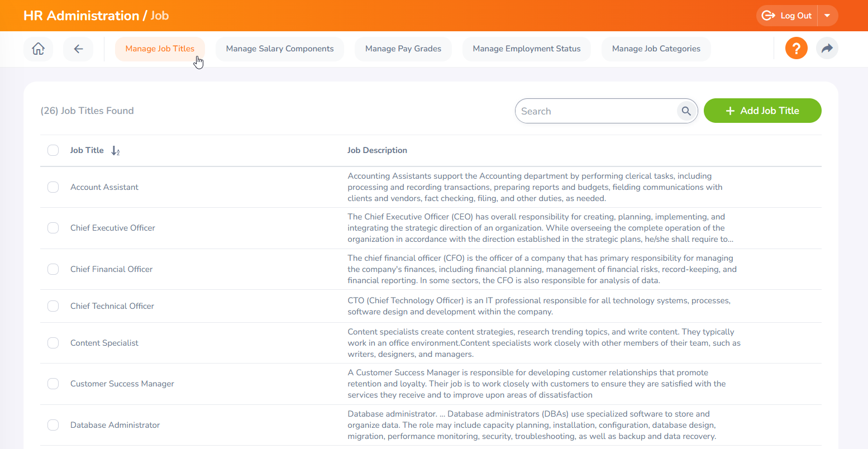This screenshot has width=868, height=449.
Task: Click the '(26) Job Titles Found' text
Action: point(87,111)
